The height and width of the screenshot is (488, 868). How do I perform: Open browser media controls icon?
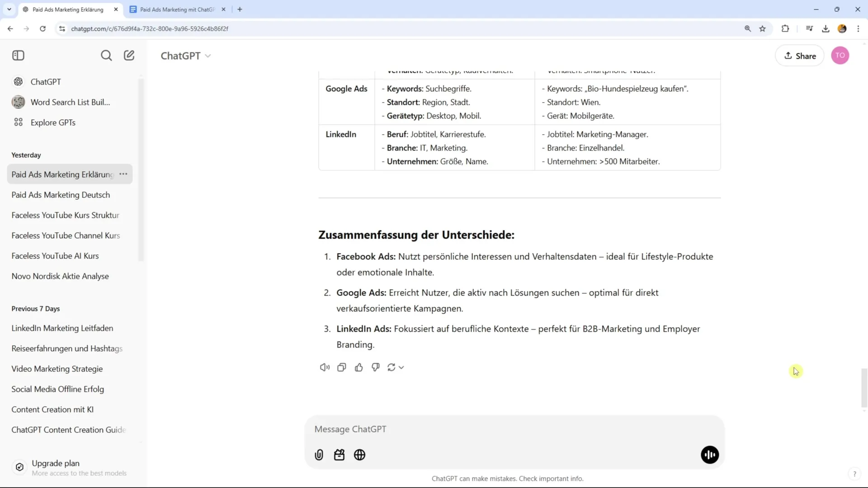click(809, 28)
